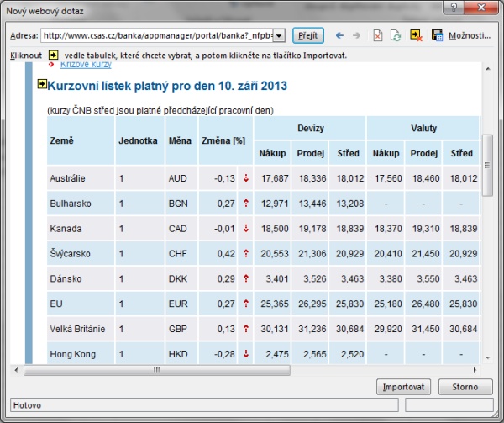Click CHF Valuty Prodej value 21,450
The image size is (504, 423).
426,253
